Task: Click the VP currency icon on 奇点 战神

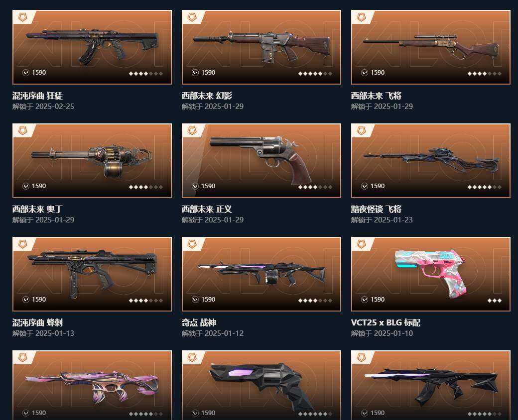Action: click(195, 300)
